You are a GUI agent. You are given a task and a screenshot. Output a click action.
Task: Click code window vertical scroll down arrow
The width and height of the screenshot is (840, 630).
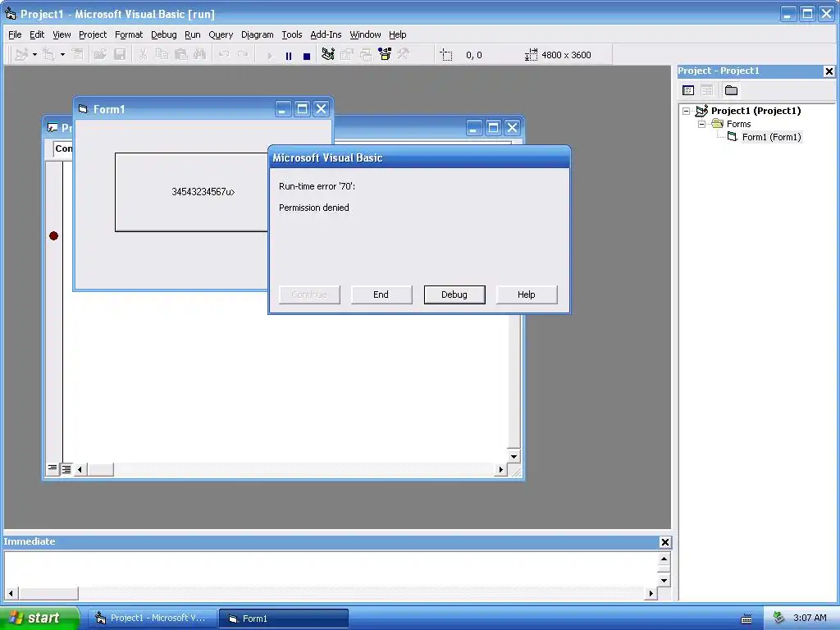[x=514, y=457]
